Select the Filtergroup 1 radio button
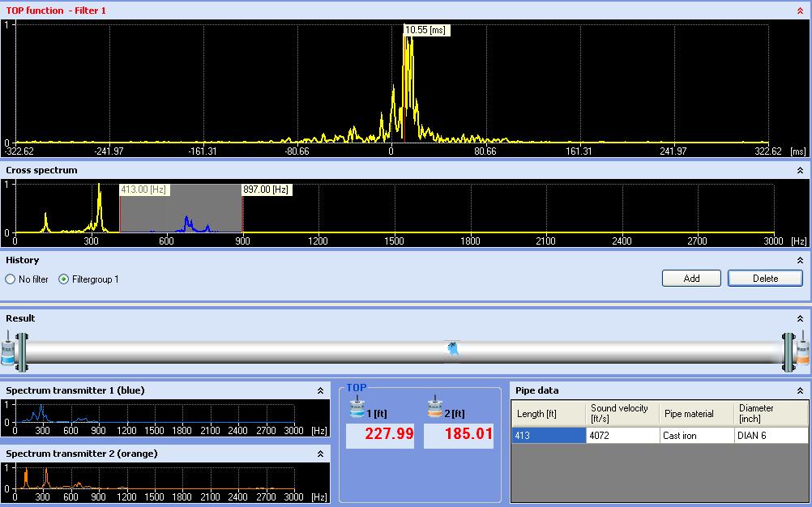This screenshot has width=812, height=507. [x=64, y=279]
